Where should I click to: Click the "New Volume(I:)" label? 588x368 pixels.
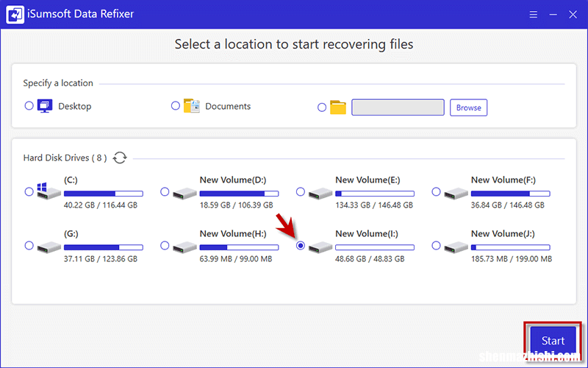pos(366,234)
